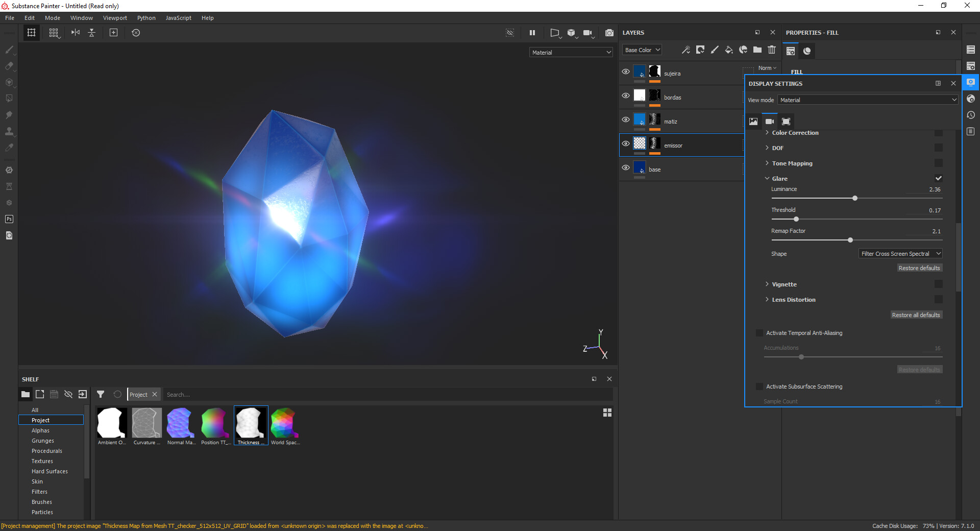Click Restore all defaults button
The image size is (980, 531).
[x=916, y=315]
